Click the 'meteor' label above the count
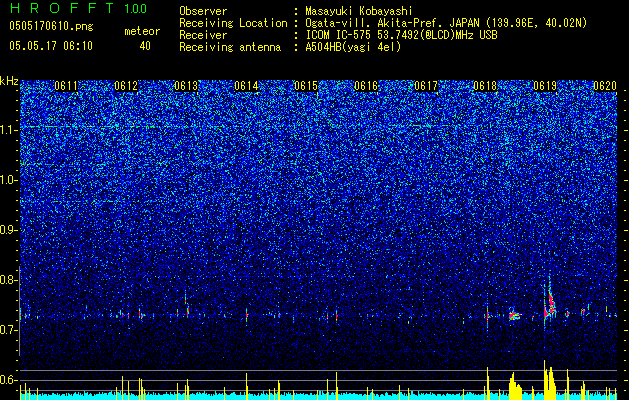This screenshot has width=629, height=400. coord(142,31)
